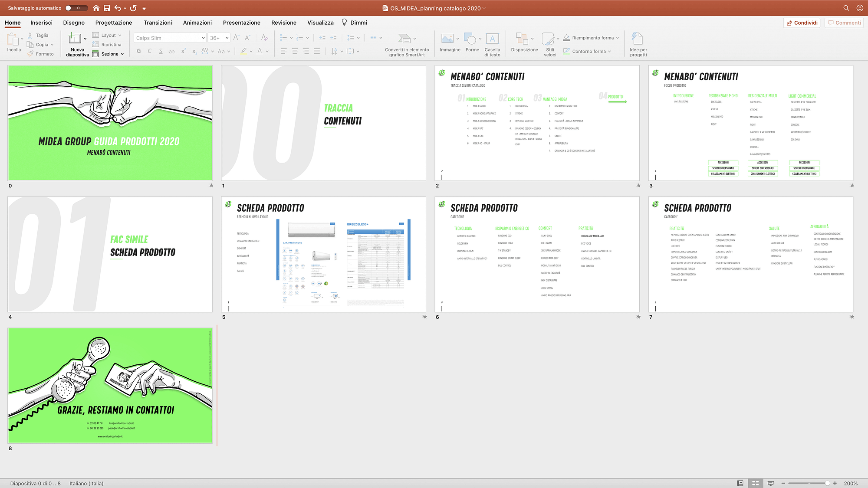Open the Disegno tab

(74, 23)
